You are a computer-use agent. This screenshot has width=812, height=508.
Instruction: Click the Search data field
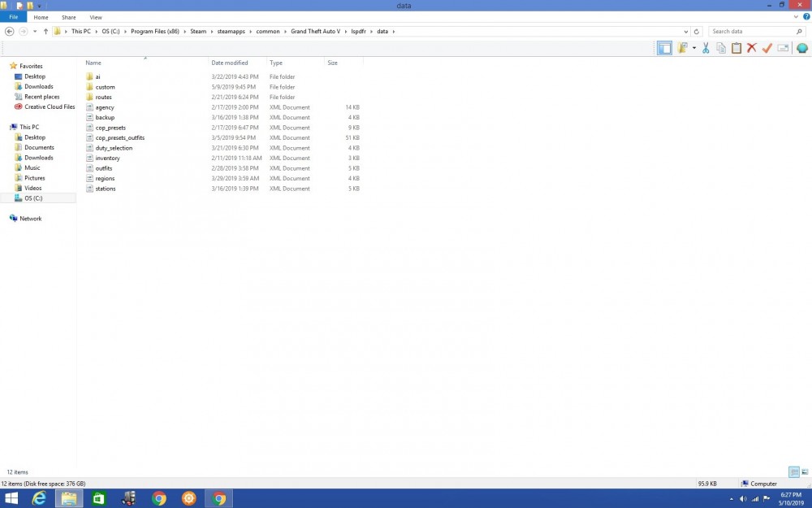pyautogui.click(x=753, y=31)
